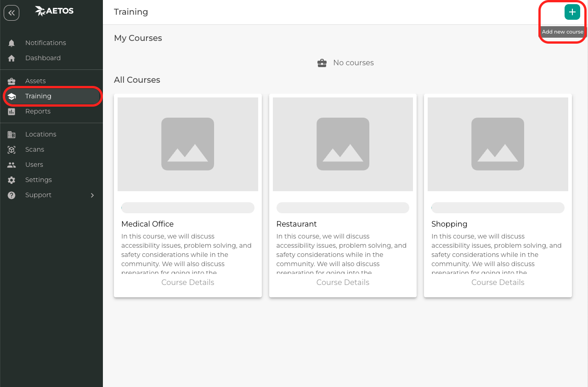Click the Settings gear icon

coord(11,180)
